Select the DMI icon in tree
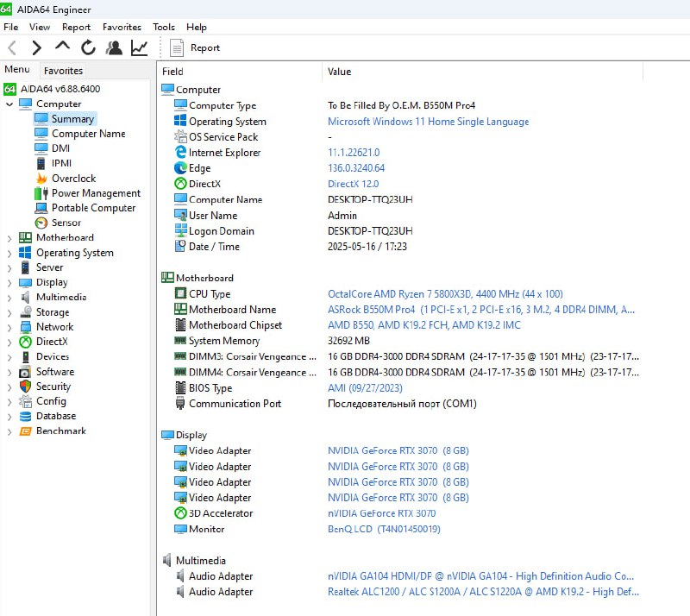 tap(41, 148)
